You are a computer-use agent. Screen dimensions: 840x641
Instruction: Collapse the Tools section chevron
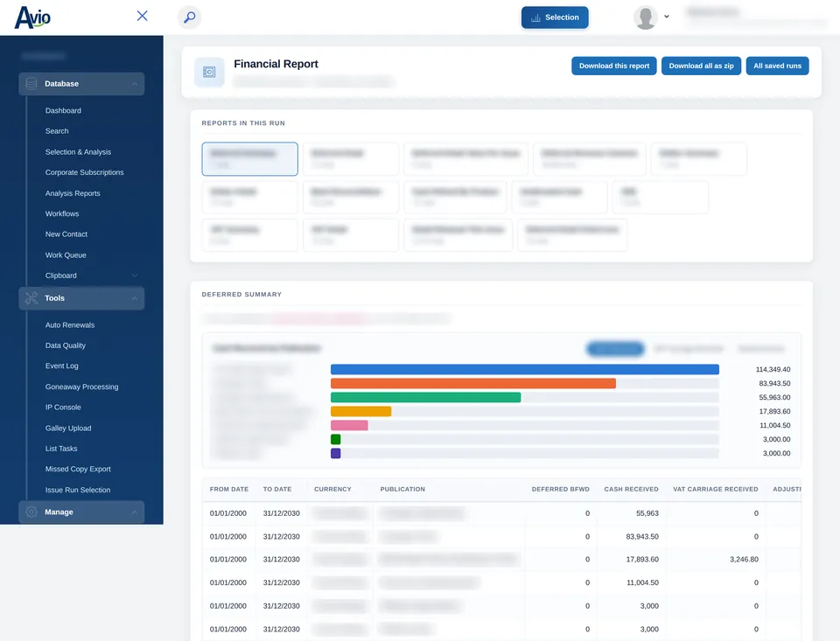[x=135, y=298]
